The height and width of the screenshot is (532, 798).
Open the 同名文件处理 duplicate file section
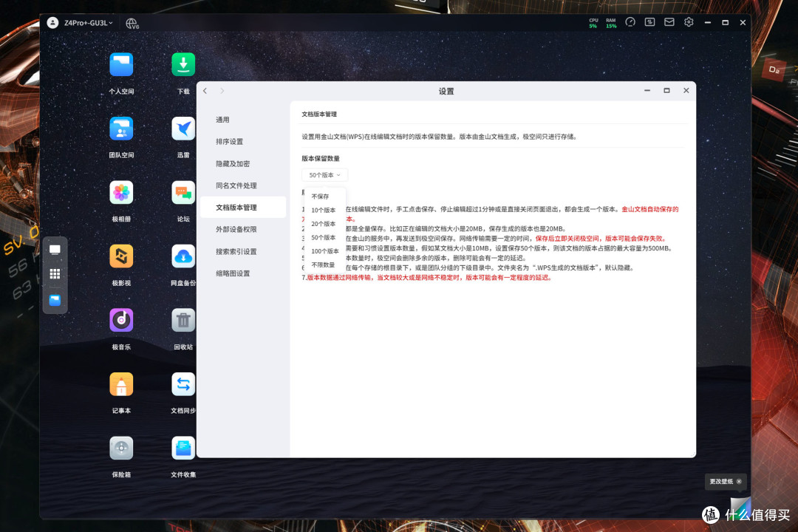[243, 185]
